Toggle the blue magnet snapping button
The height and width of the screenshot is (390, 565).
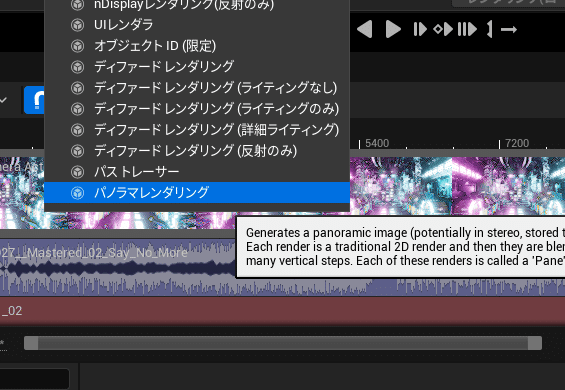pos(35,100)
